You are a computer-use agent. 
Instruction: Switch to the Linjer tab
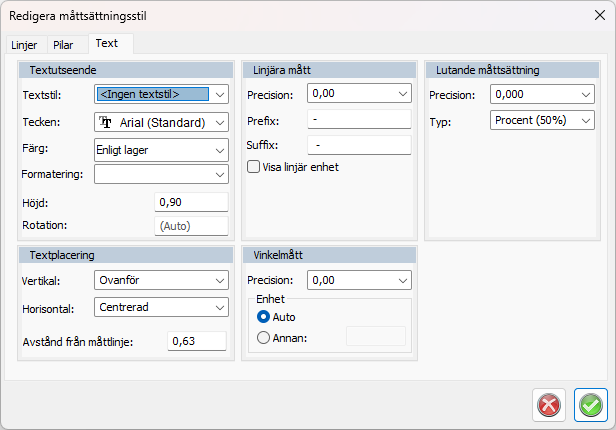[24, 45]
